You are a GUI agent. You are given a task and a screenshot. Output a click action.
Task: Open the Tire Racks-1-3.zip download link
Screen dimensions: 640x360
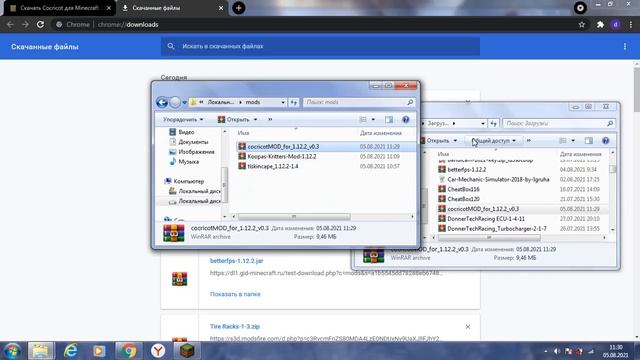point(235,327)
